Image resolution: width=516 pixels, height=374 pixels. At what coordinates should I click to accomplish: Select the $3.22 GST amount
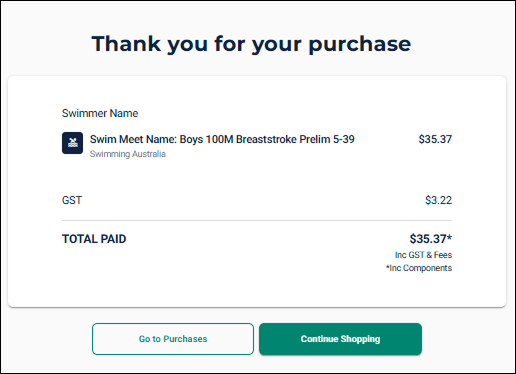click(439, 200)
